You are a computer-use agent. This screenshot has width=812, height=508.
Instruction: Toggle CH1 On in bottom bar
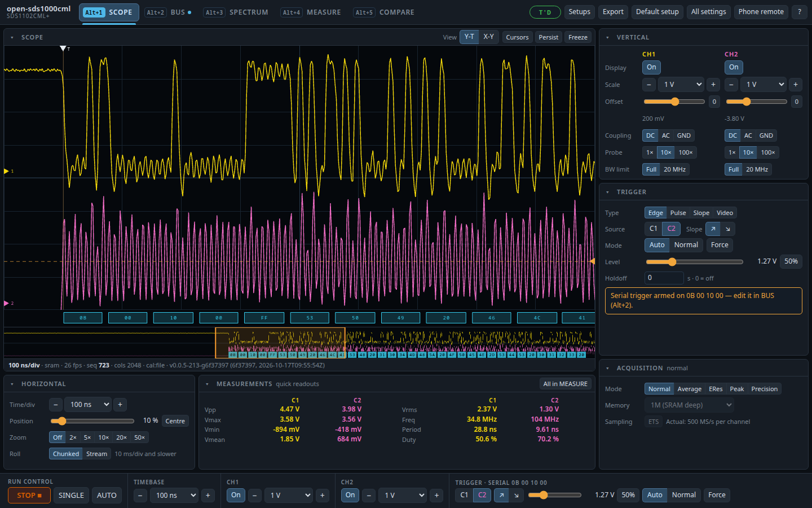(x=236, y=495)
